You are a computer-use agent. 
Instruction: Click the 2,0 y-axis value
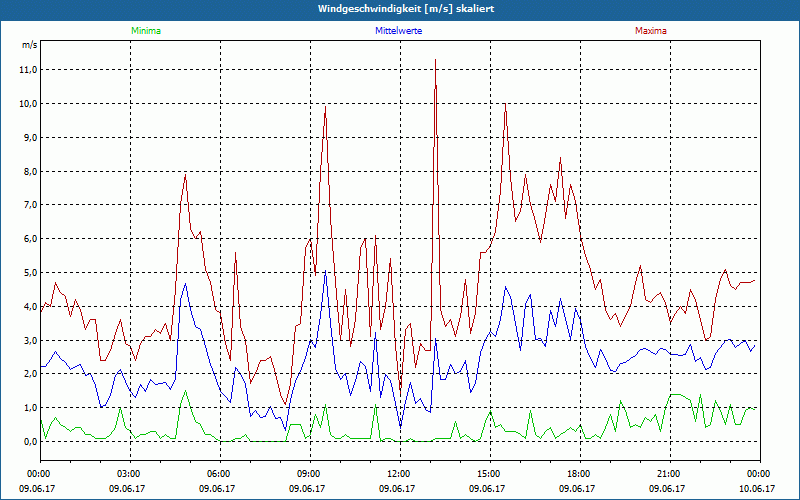[31, 374]
